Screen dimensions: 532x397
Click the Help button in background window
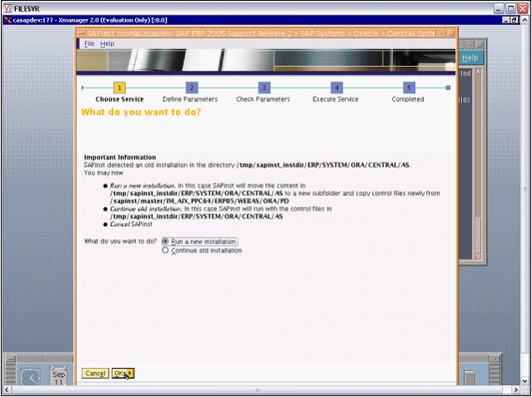pyautogui.click(x=469, y=58)
